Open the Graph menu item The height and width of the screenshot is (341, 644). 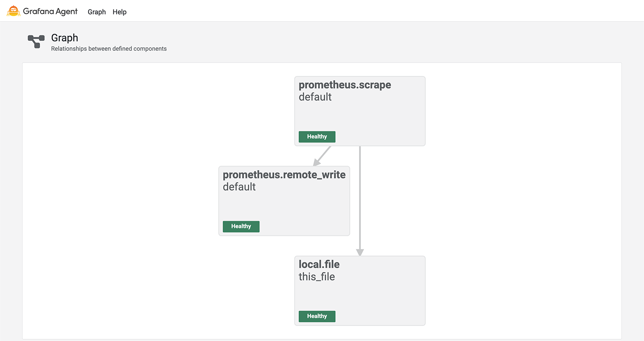(x=97, y=12)
